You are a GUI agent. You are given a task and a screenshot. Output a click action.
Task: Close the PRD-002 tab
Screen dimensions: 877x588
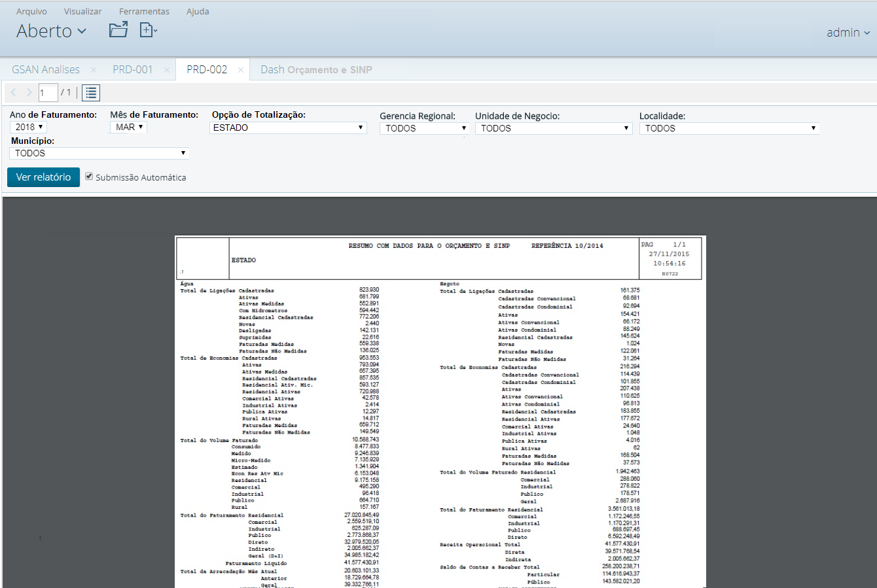(241, 70)
